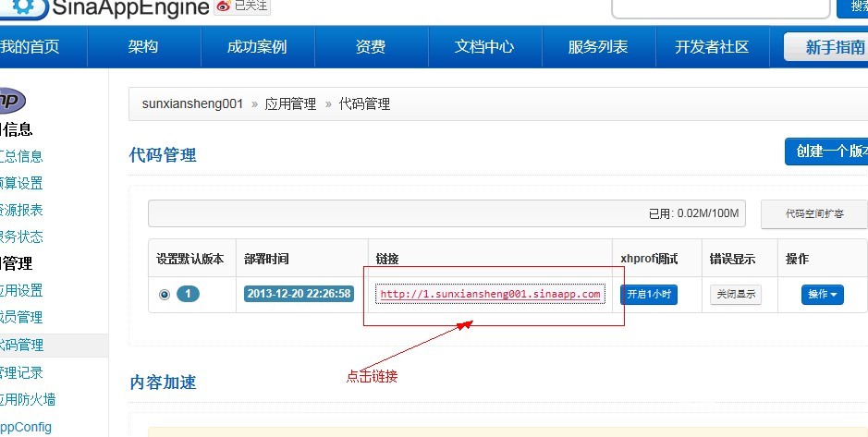The width and height of the screenshot is (868, 437).
Task: Open 应用设置 in the sidebar
Action: [21, 291]
